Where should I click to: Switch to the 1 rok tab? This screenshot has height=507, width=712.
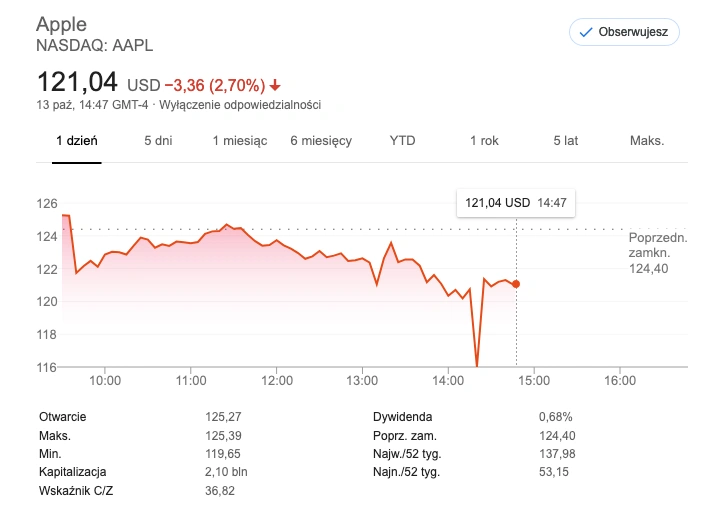point(484,141)
